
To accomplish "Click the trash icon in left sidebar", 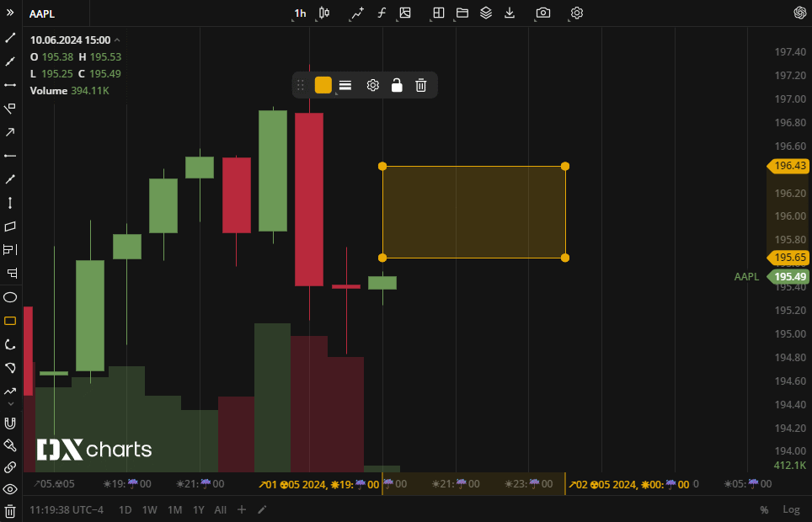I will tap(10, 511).
